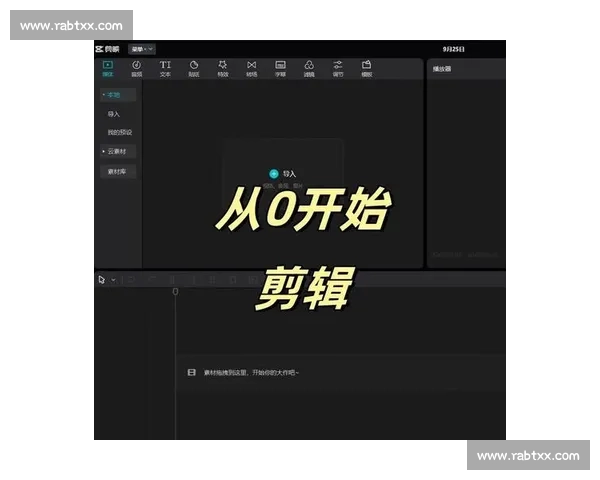Screen dimensions: 600x480
Task: Select 导入 in the left sidebar
Action: pos(114,114)
